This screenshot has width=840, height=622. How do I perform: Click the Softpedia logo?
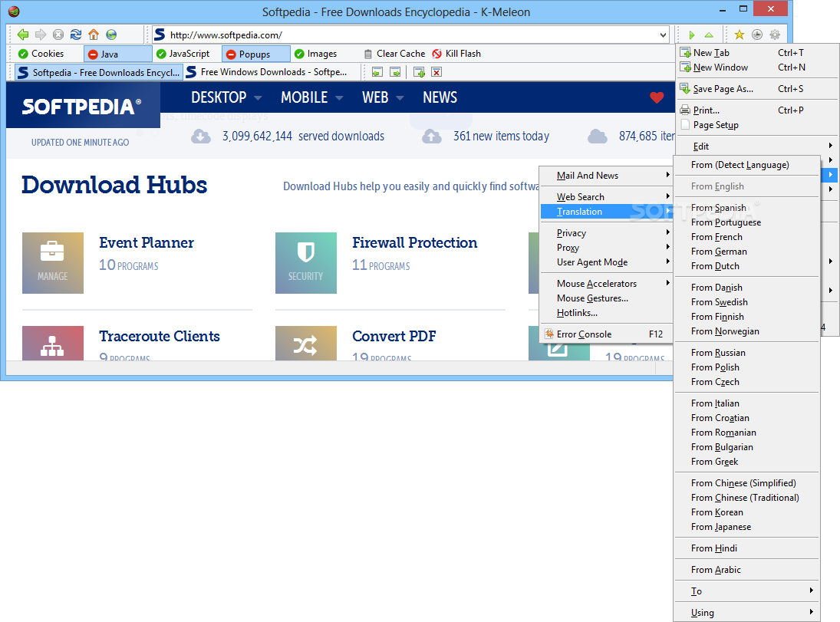point(81,106)
